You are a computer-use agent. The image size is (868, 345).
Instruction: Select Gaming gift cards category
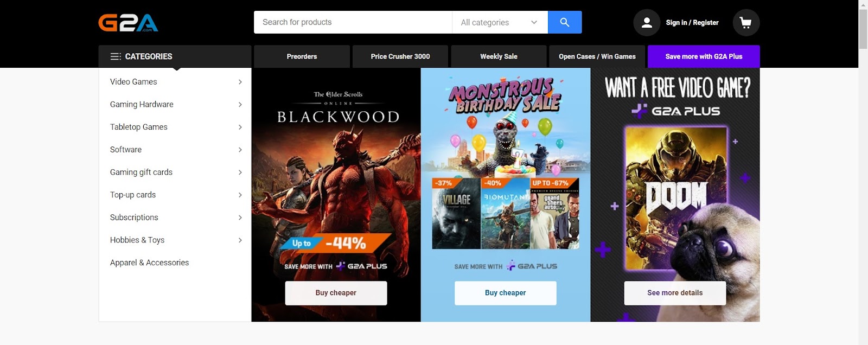point(141,172)
